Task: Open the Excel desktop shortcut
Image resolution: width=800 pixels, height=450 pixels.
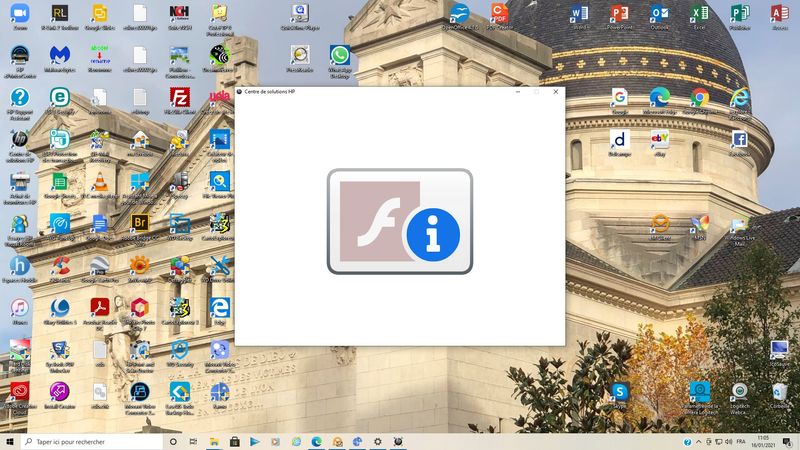Action: (700, 14)
